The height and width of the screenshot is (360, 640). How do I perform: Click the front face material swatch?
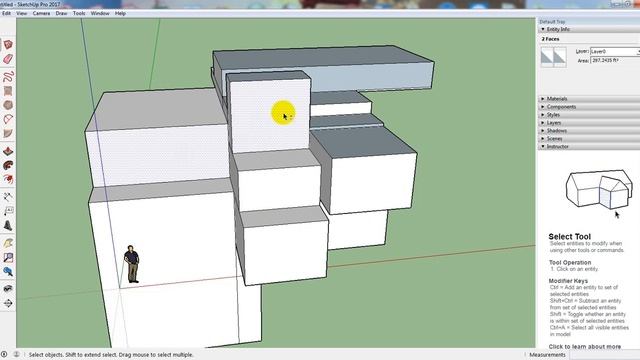(547, 57)
